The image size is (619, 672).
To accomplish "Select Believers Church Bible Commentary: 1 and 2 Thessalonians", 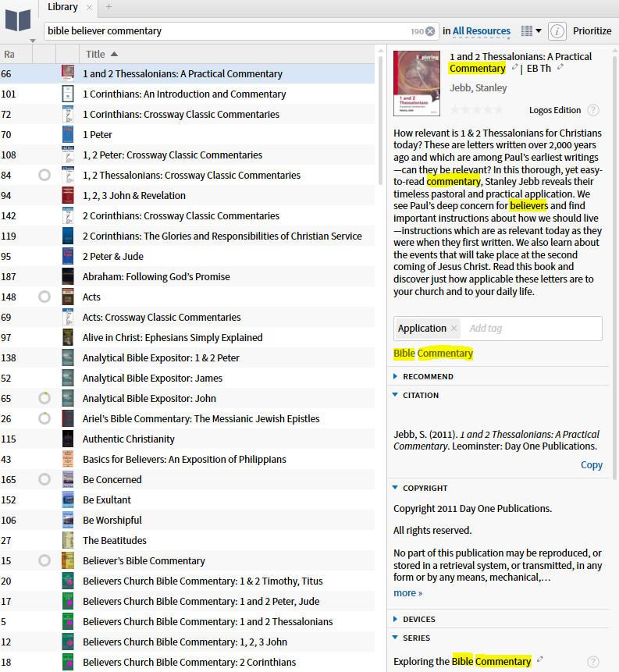I will [x=187, y=621].
